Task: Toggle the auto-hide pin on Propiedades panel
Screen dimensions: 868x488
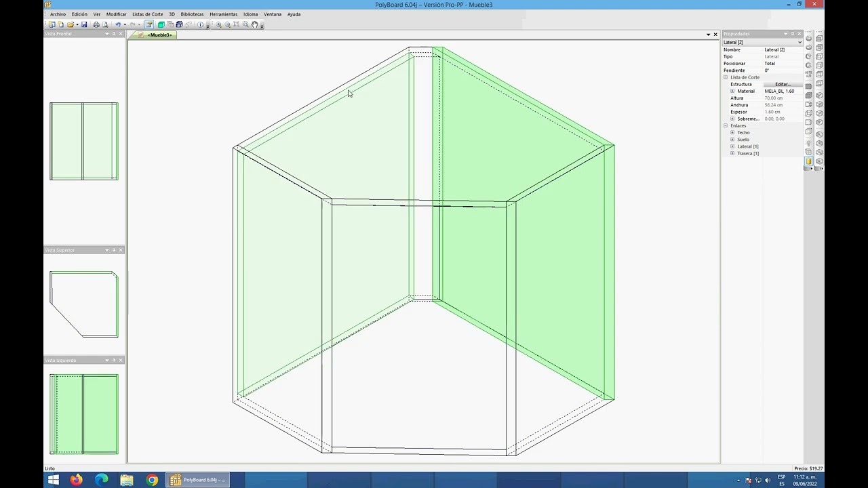Action: (x=793, y=34)
